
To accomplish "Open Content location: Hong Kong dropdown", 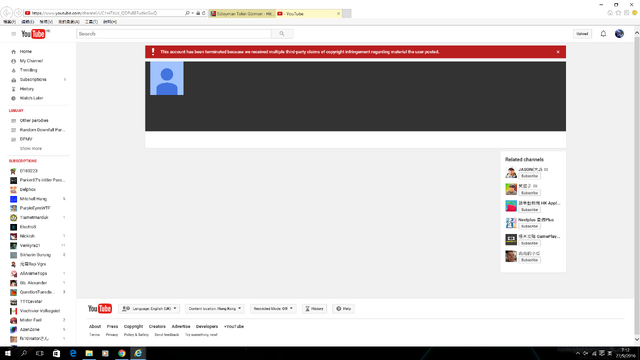I will click(x=215, y=309).
